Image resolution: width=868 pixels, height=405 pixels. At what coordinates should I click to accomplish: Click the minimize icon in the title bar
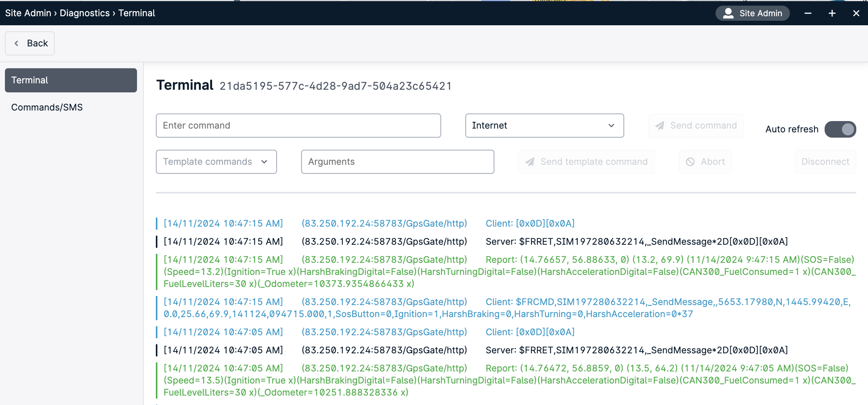(x=808, y=13)
